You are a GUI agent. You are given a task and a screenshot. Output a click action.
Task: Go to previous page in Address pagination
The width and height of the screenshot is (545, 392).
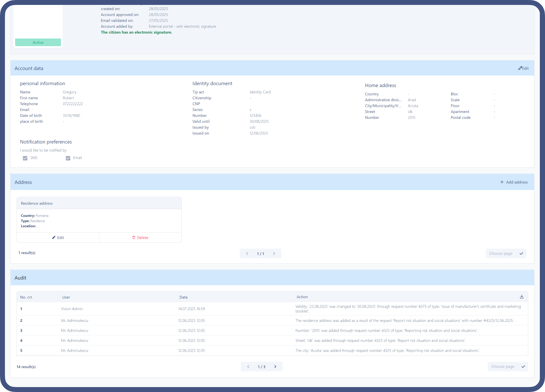click(247, 254)
